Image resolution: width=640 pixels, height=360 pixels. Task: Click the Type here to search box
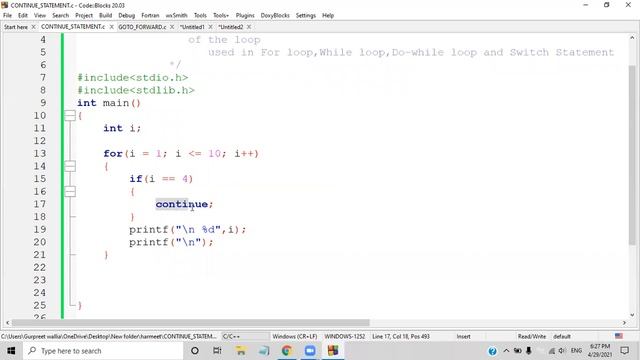coord(103,351)
